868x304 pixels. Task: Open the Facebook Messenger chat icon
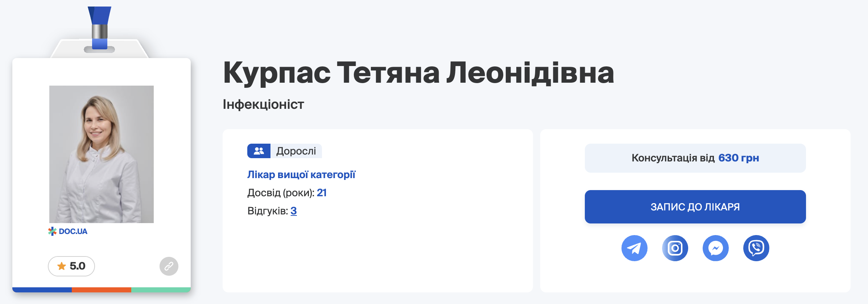coord(715,248)
